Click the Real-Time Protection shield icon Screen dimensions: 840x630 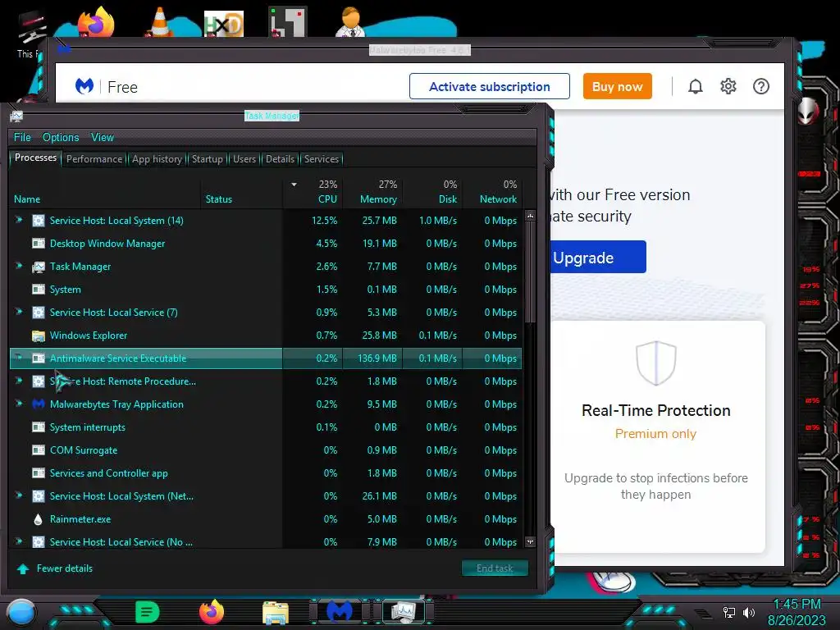tap(655, 363)
